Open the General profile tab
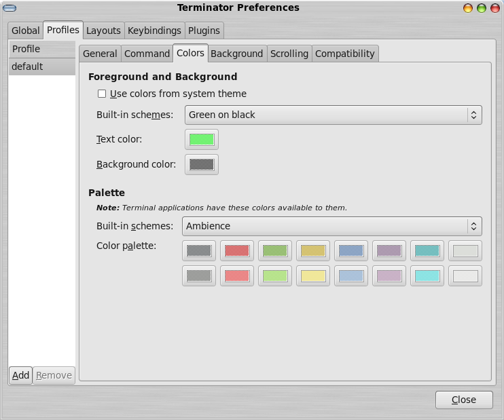 (100, 54)
